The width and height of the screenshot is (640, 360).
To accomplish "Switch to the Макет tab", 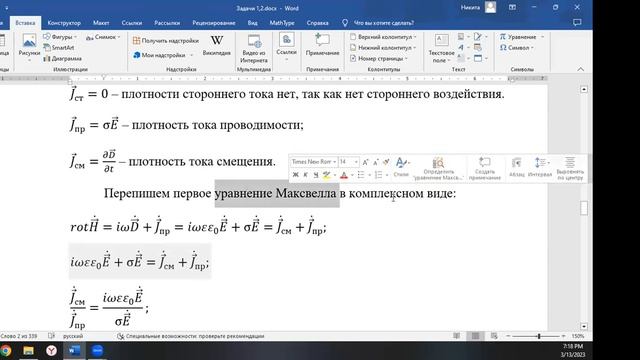I will 101,23.
